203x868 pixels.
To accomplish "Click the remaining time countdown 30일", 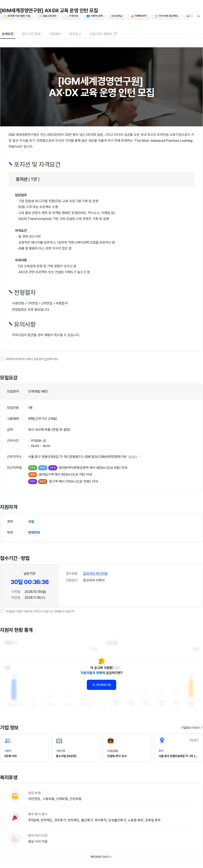I will pyautogui.click(x=30, y=582).
